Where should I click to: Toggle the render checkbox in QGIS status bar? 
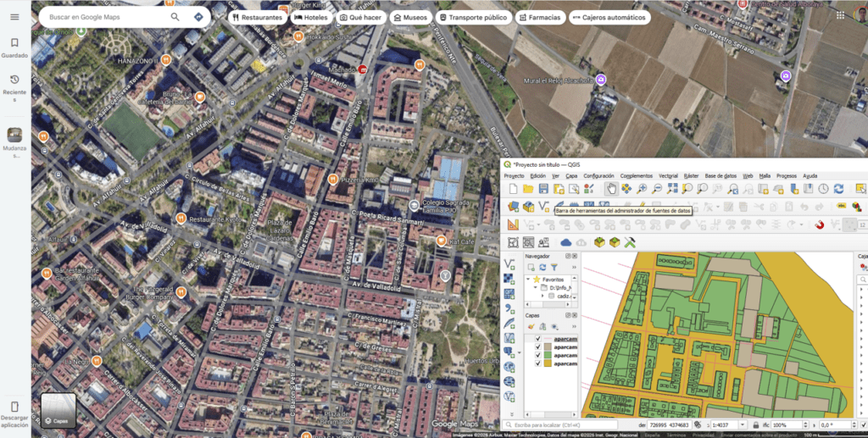pyautogui.click(x=864, y=424)
